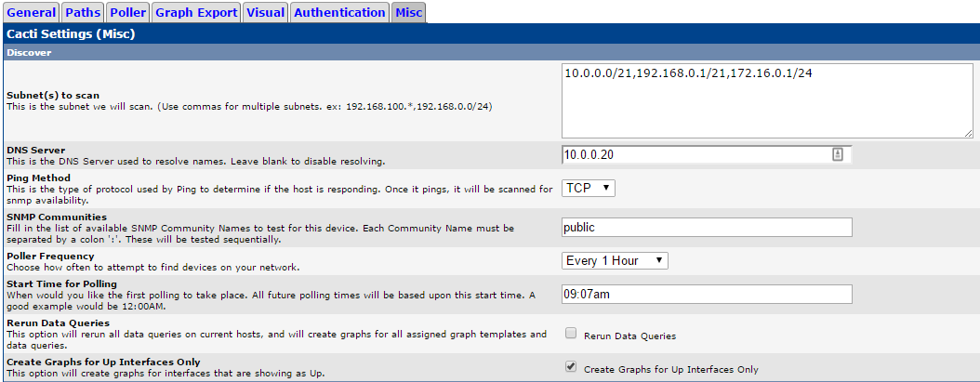Go to the Graph Export tab
Screen dimensions: 980x382
coord(196,12)
